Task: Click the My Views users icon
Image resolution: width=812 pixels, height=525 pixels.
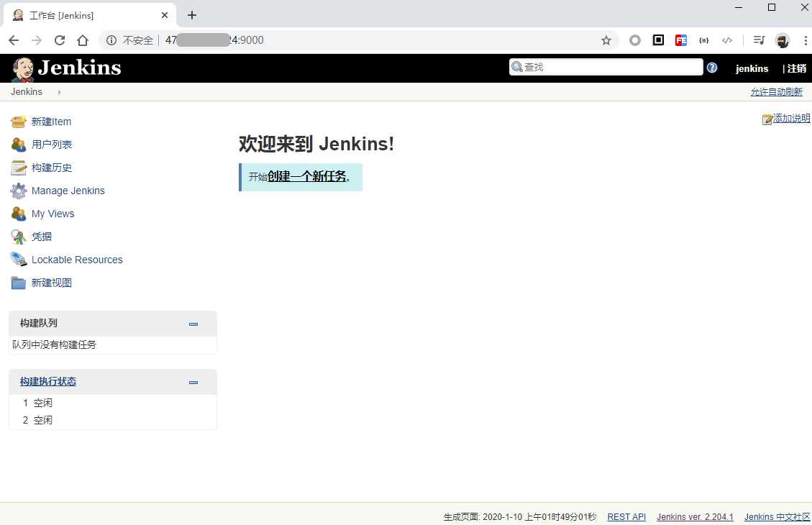Action: click(x=18, y=214)
